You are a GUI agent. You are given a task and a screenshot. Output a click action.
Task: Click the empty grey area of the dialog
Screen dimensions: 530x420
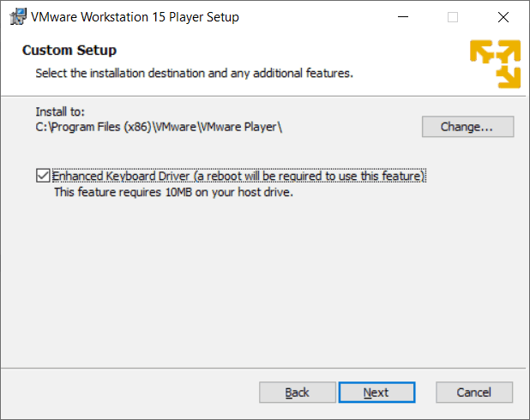[257, 283]
